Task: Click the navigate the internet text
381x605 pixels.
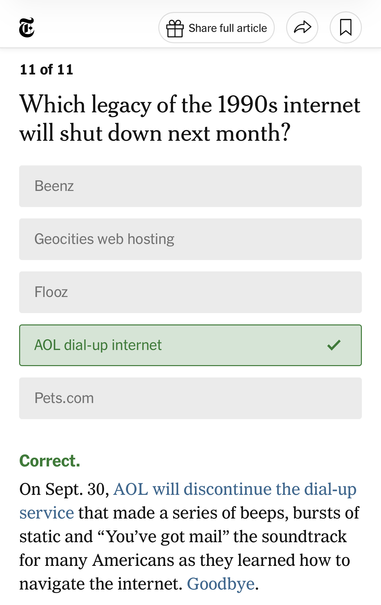Action: coord(100,584)
